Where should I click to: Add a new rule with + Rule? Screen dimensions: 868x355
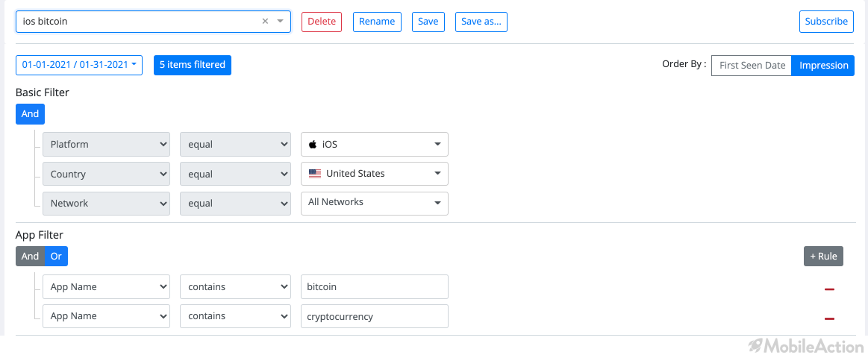(824, 256)
